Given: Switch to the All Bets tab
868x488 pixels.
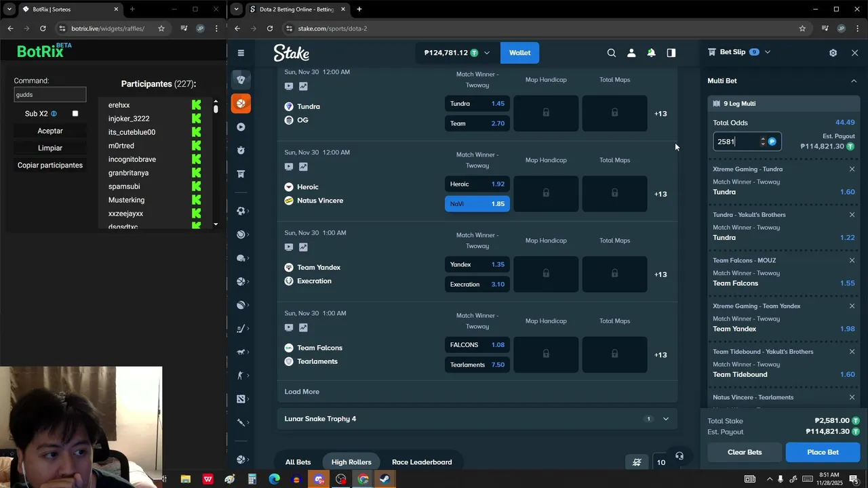Looking at the screenshot, I should [x=298, y=462].
